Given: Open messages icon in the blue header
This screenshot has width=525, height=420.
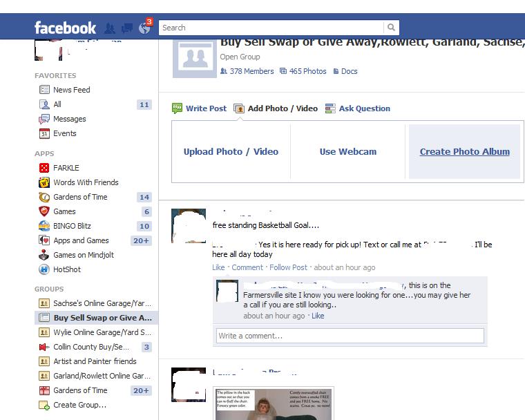Looking at the screenshot, I should coord(127,28).
